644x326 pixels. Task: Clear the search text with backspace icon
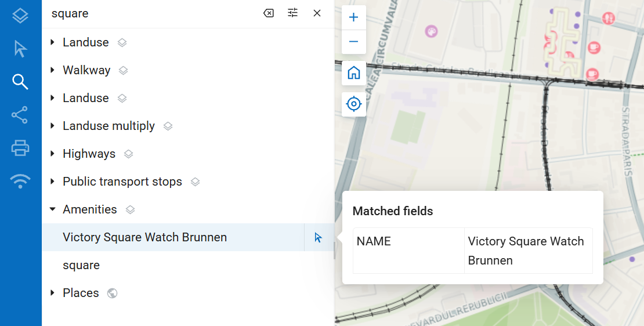[268, 13]
